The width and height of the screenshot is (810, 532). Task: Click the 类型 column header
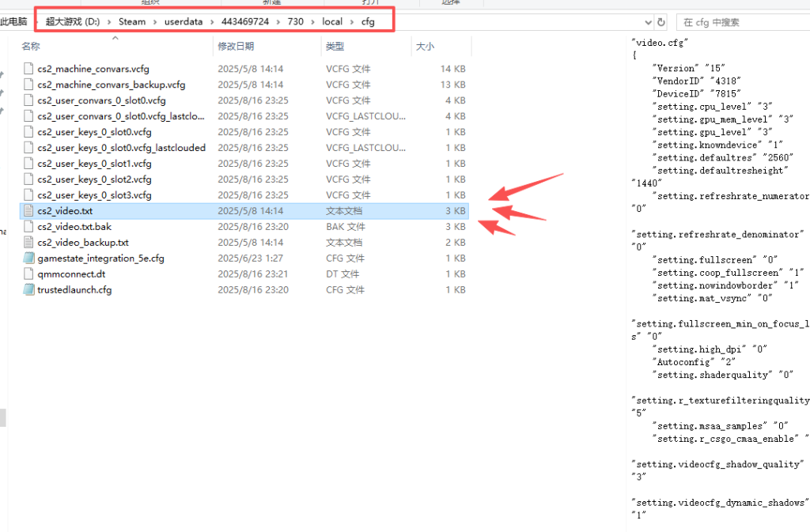(x=335, y=47)
